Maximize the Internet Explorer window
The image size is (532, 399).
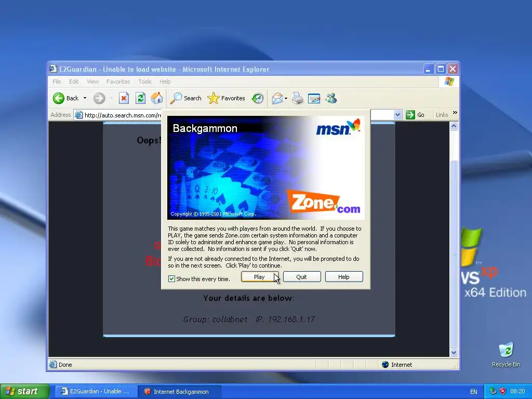[x=441, y=69]
